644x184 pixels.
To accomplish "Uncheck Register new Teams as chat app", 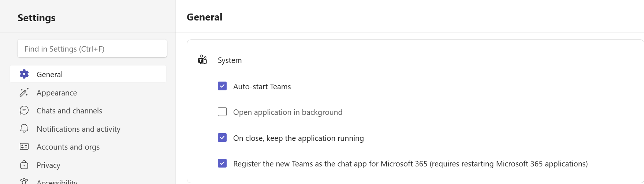I will tap(222, 163).
